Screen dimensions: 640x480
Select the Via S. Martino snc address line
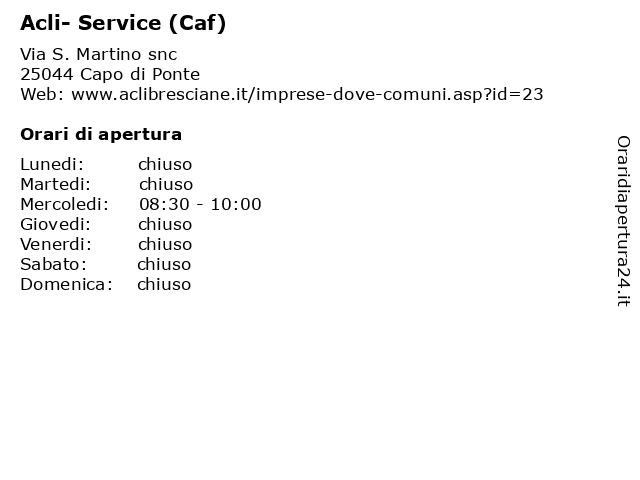pyautogui.click(x=99, y=54)
